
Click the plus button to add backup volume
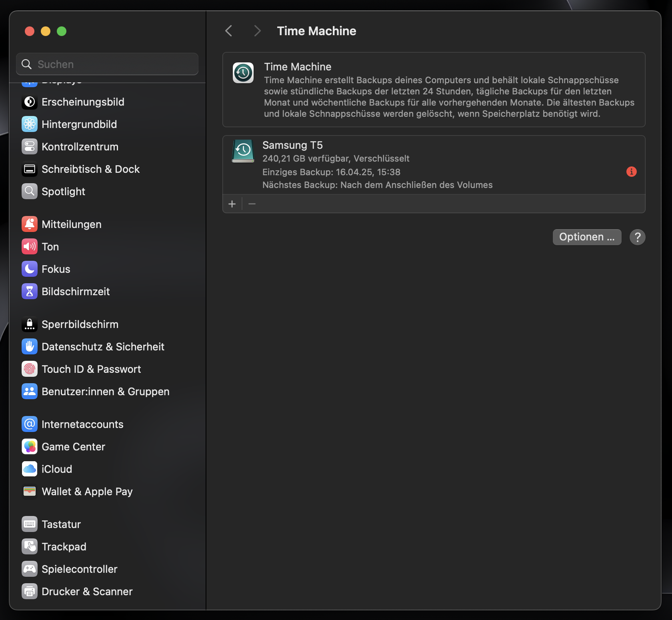[232, 204]
